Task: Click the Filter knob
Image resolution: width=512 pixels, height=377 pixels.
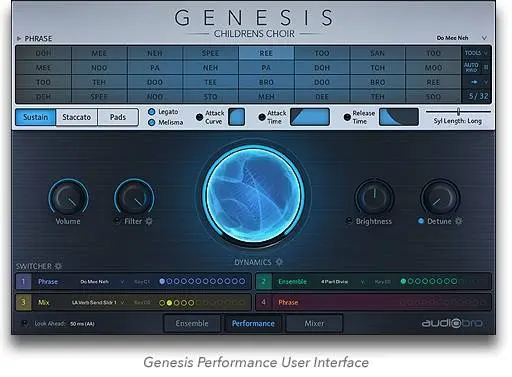Action: coord(134,197)
